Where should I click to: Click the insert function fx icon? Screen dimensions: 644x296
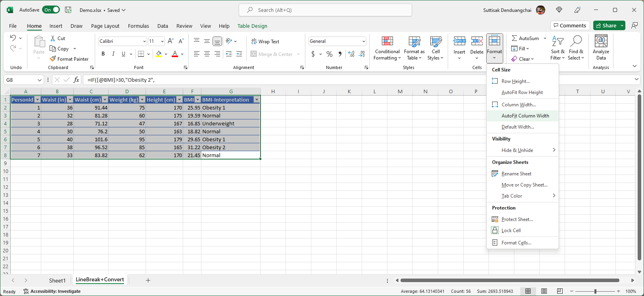(77, 80)
